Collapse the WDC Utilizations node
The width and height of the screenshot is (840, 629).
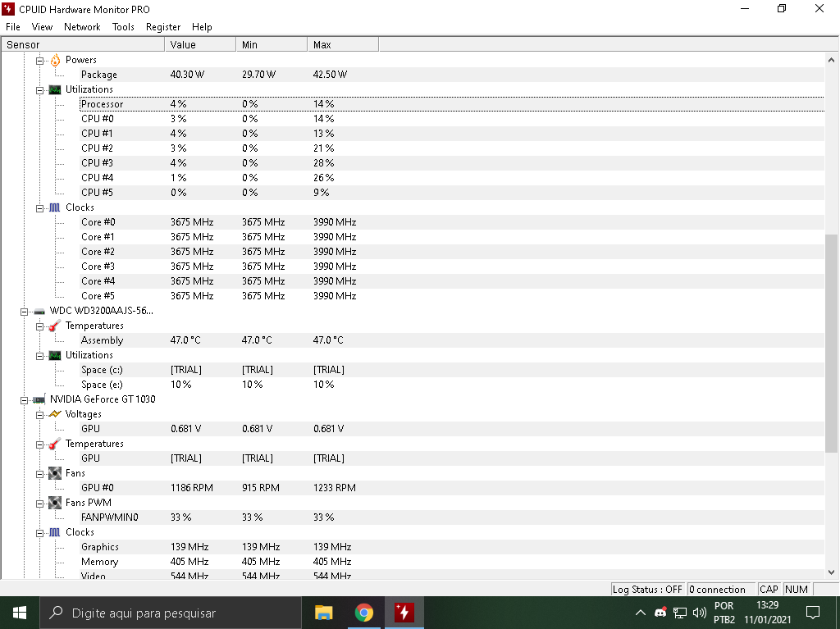(x=39, y=356)
